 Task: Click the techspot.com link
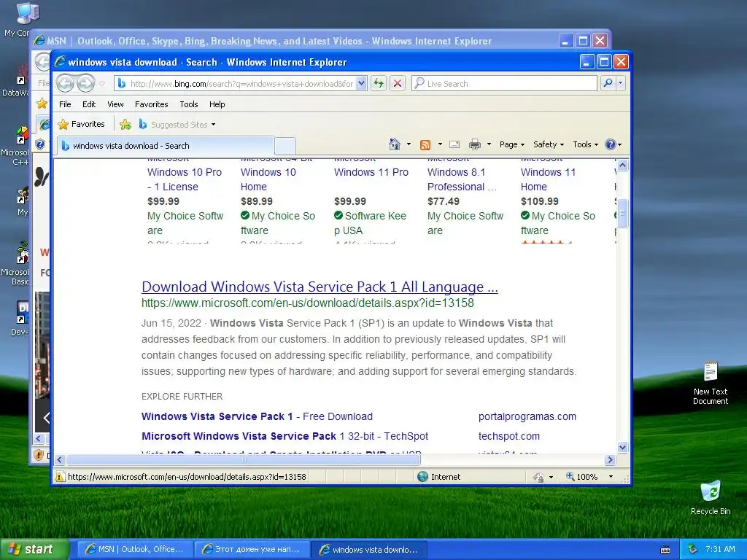[x=508, y=436]
